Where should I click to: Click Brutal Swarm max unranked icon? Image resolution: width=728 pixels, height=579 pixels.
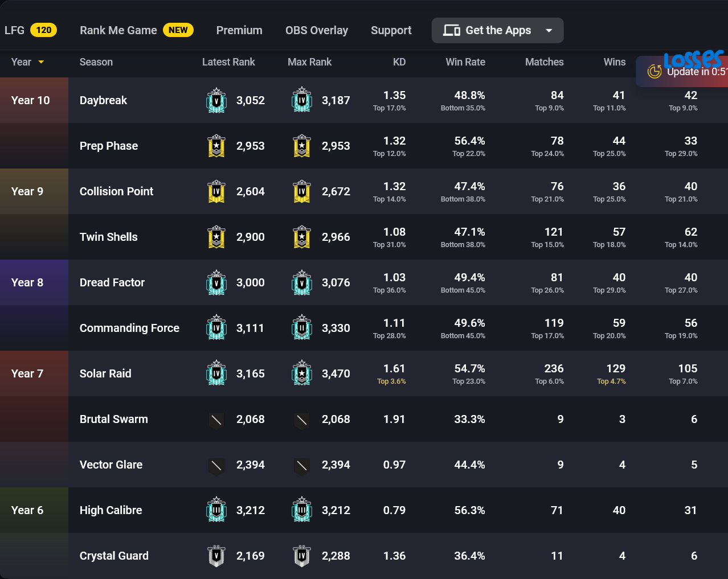point(302,420)
